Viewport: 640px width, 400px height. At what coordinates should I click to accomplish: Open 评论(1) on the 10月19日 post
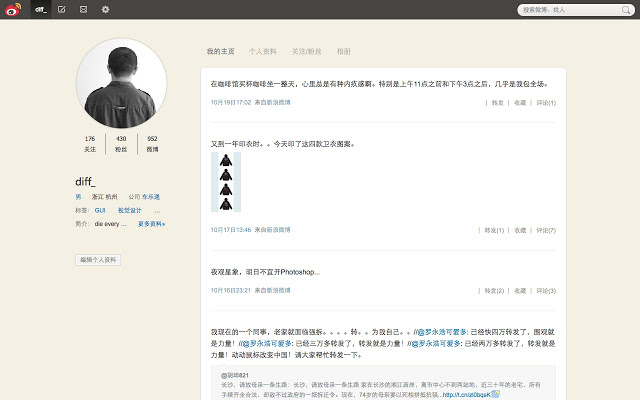pyautogui.click(x=546, y=103)
